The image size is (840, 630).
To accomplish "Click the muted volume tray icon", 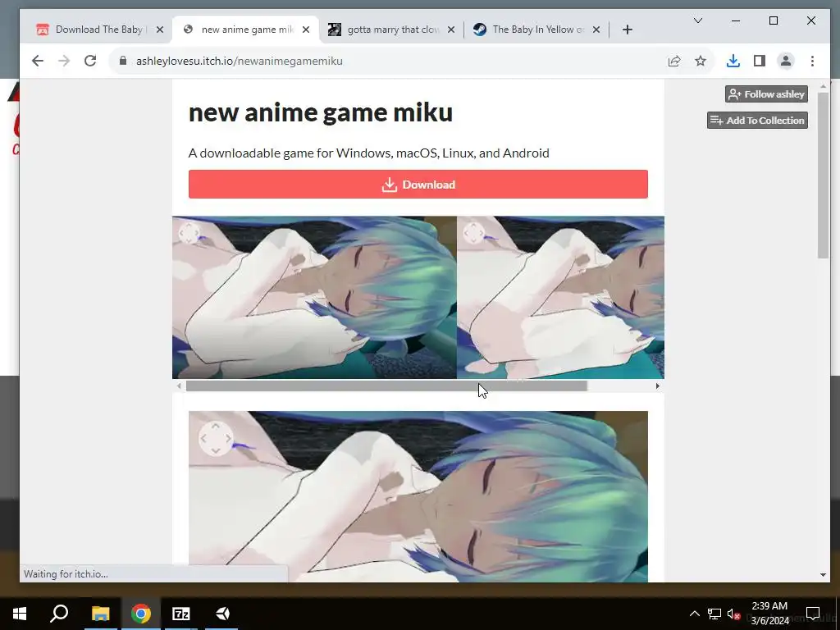I will [x=734, y=614].
